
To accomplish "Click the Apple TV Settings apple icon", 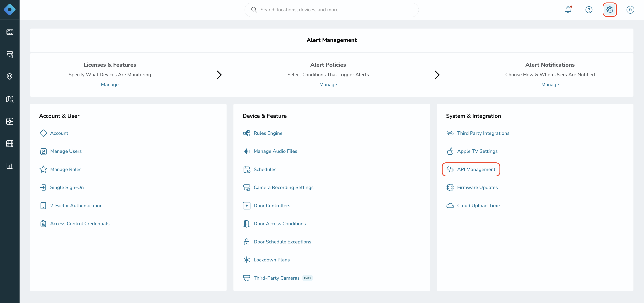I will coord(450,151).
